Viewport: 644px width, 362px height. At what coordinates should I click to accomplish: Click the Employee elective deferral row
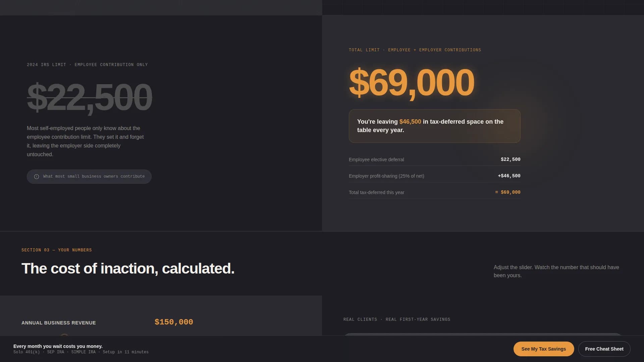tap(434, 160)
